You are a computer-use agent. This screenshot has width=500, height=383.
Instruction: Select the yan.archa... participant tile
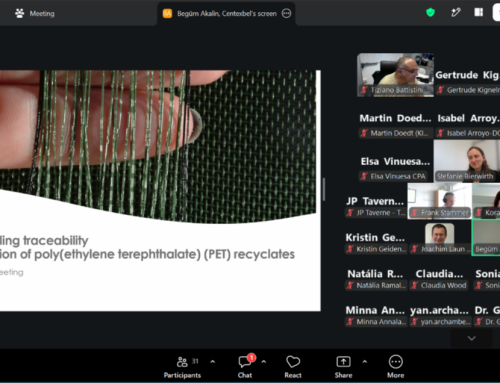(x=440, y=315)
